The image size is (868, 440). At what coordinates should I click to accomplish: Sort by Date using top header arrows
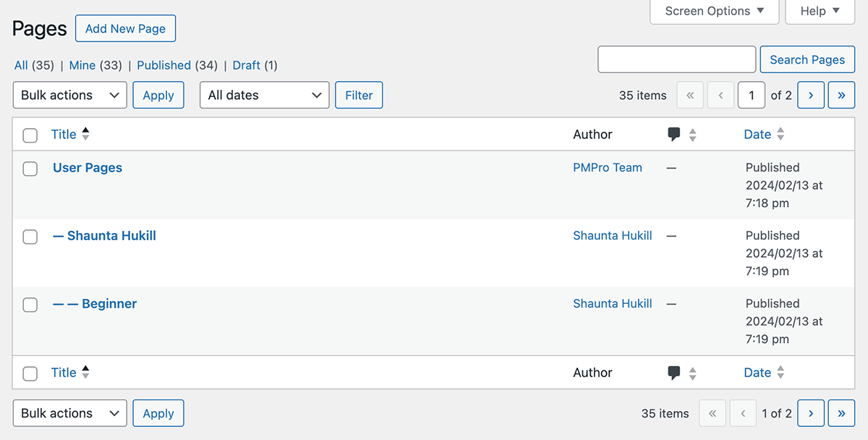(x=780, y=134)
